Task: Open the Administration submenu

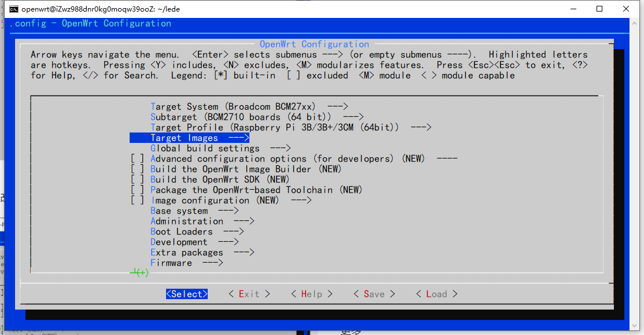Action: [x=202, y=221]
